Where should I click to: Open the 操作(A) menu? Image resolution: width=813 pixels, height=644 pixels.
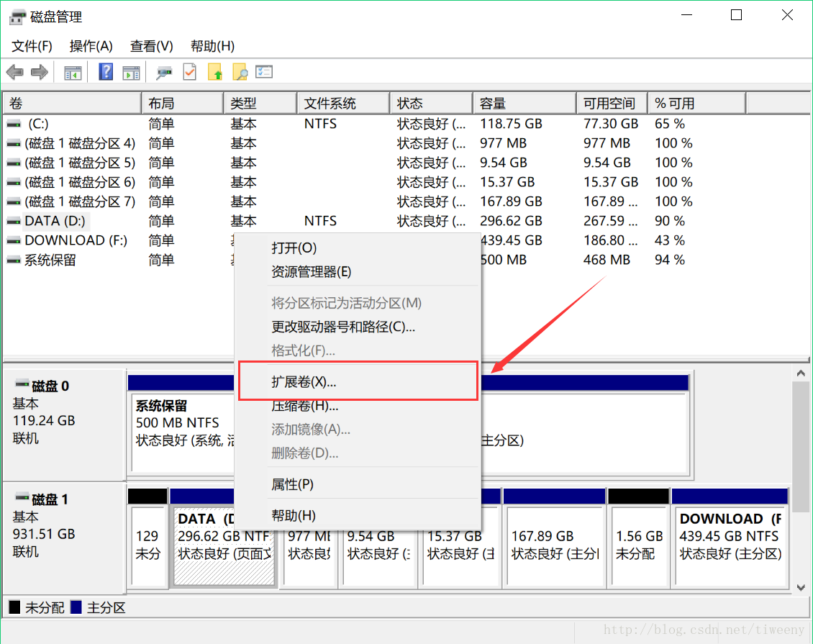click(x=91, y=46)
